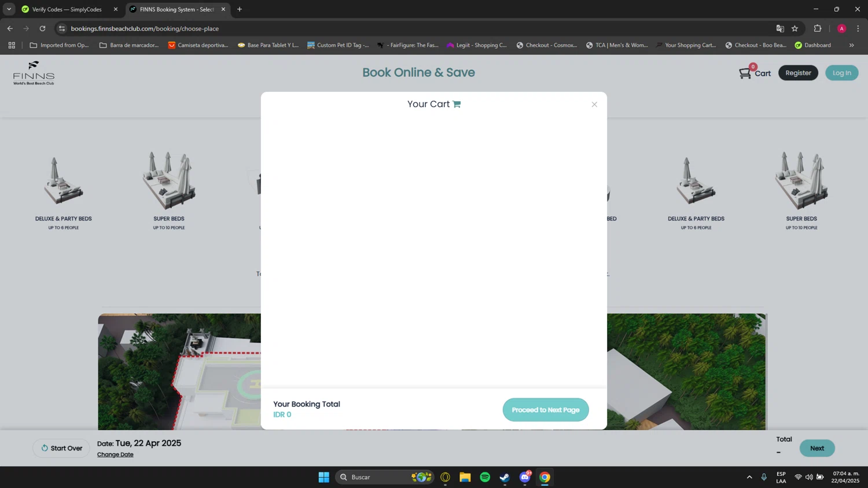Image resolution: width=868 pixels, height=488 pixels.
Task: Open volume tray icon
Action: tap(809, 477)
